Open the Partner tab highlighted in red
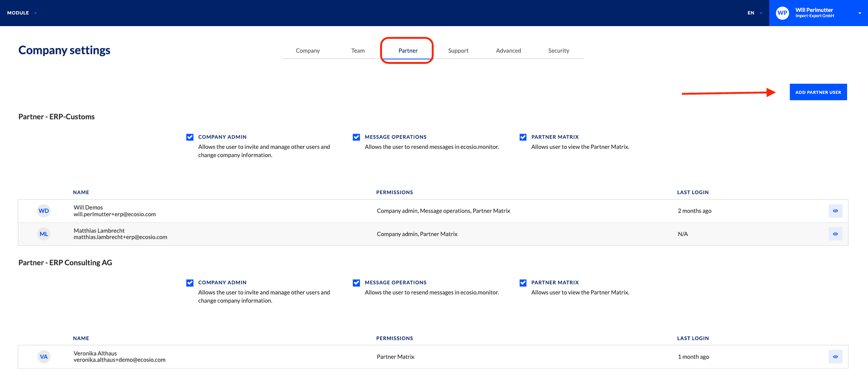868x392 pixels. pyautogui.click(x=408, y=50)
